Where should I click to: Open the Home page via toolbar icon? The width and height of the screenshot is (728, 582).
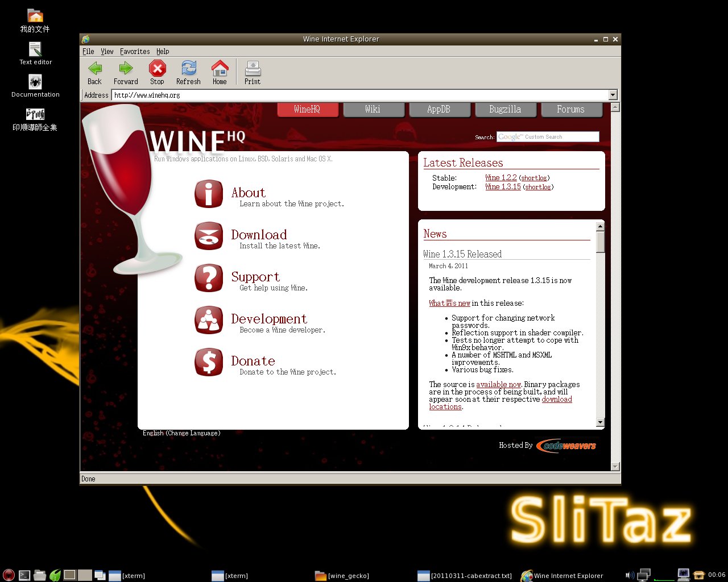click(220, 68)
